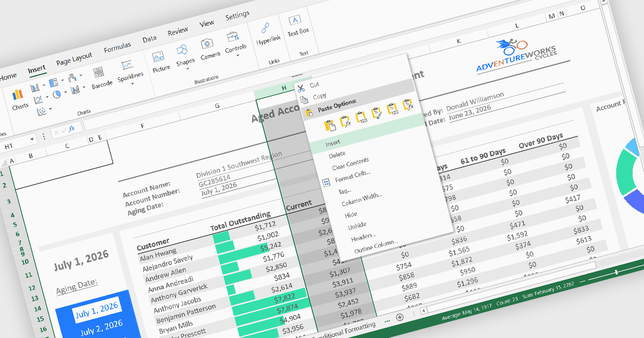Insert a stock/waterfall chart icon
The height and width of the screenshot is (338, 644).
[x=72, y=77]
